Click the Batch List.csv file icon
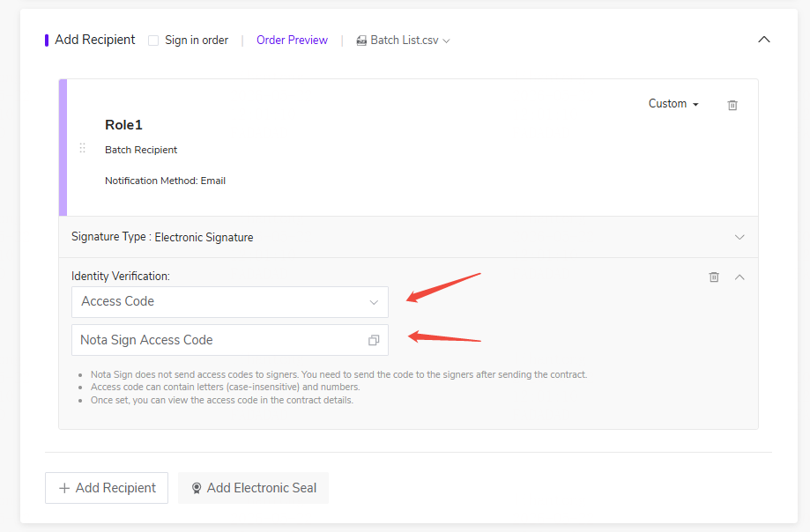Screen dimensions: 810x532 coord(361,41)
